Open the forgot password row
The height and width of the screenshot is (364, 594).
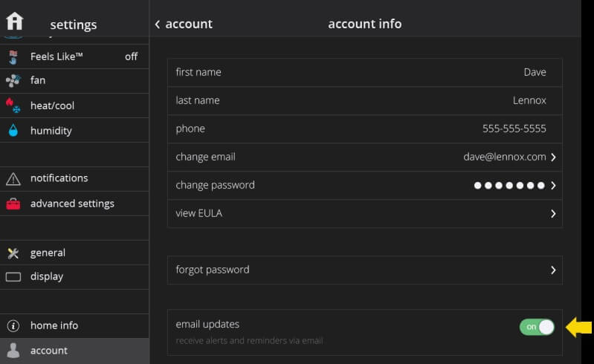click(x=364, y=270)
